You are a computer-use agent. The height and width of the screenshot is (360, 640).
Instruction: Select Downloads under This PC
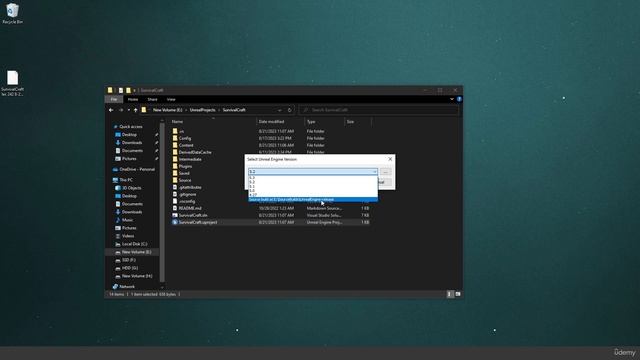coord(131,212)
